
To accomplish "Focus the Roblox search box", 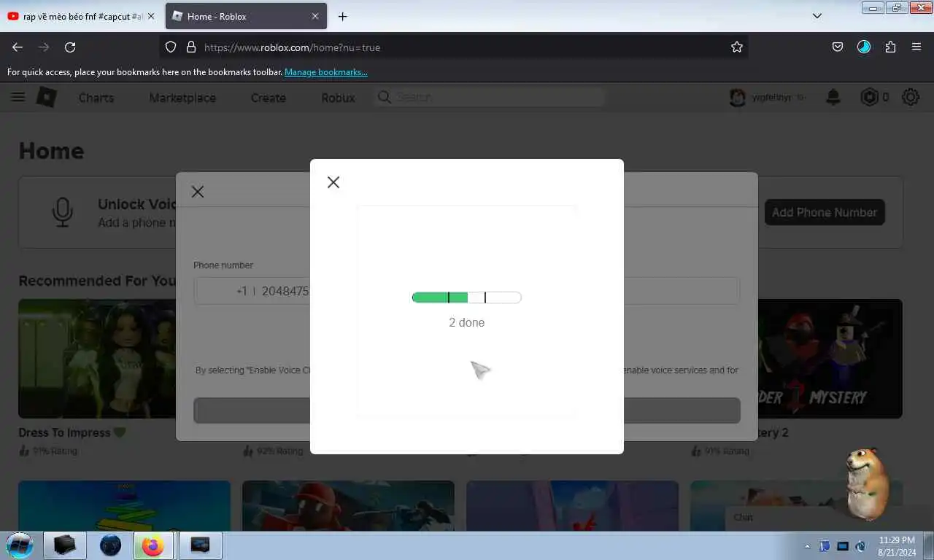I will pyautogui.click(x=489, y=97).
